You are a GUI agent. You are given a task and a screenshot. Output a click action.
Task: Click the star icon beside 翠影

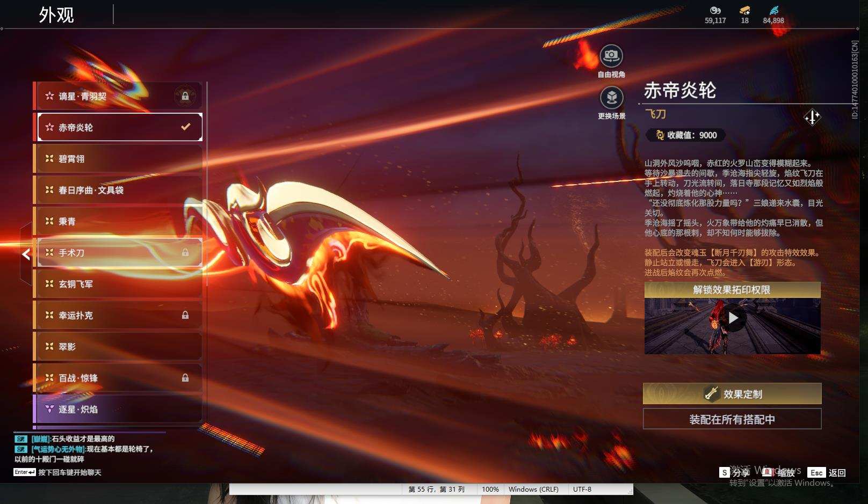tap(49, 346)
